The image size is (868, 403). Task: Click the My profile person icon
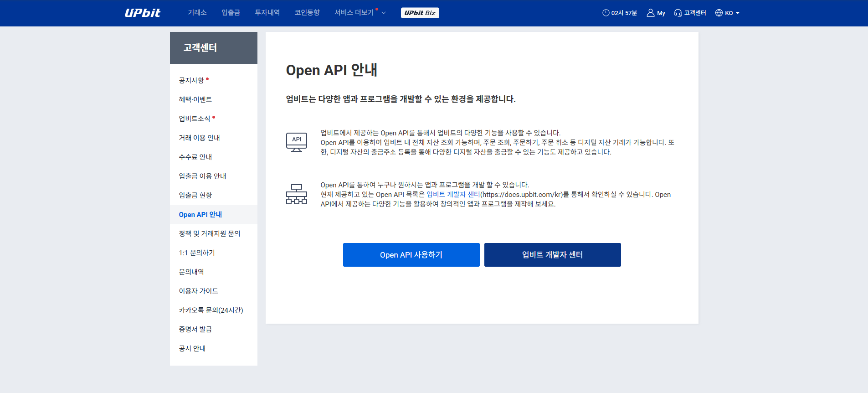pos(650,13)
